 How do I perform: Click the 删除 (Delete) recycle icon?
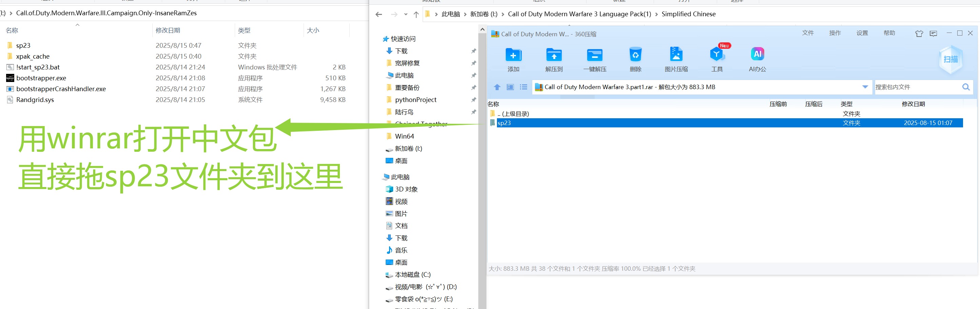click(635, 55)
